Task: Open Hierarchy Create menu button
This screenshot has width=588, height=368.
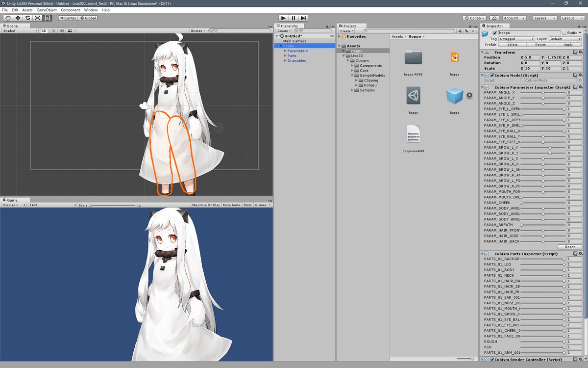Action: coord(284,31)
